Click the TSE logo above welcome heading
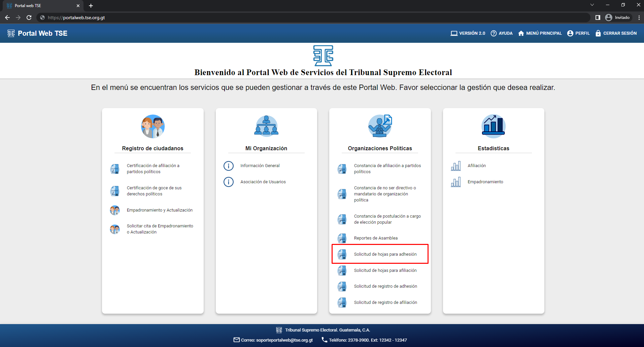644x347 pixels. [323, 56]
